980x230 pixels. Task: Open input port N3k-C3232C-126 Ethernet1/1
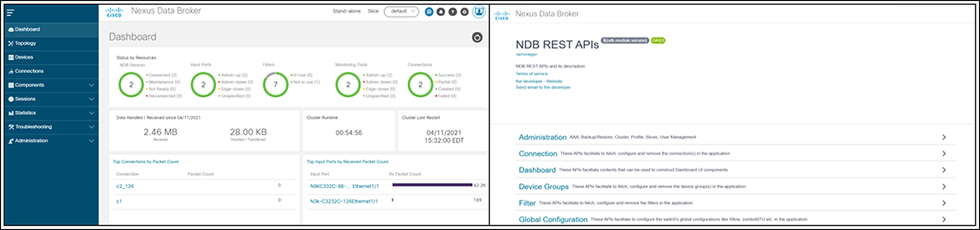[344, 201]
